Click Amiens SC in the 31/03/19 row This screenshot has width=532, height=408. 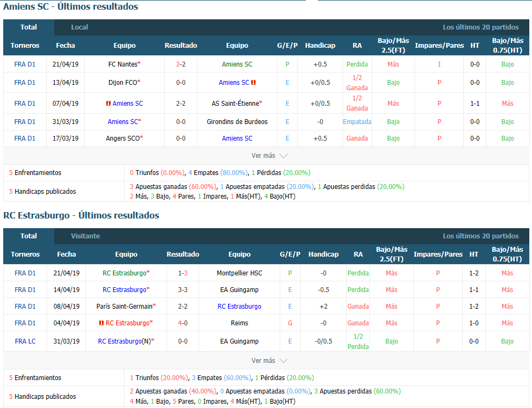(x=123, y=121)
